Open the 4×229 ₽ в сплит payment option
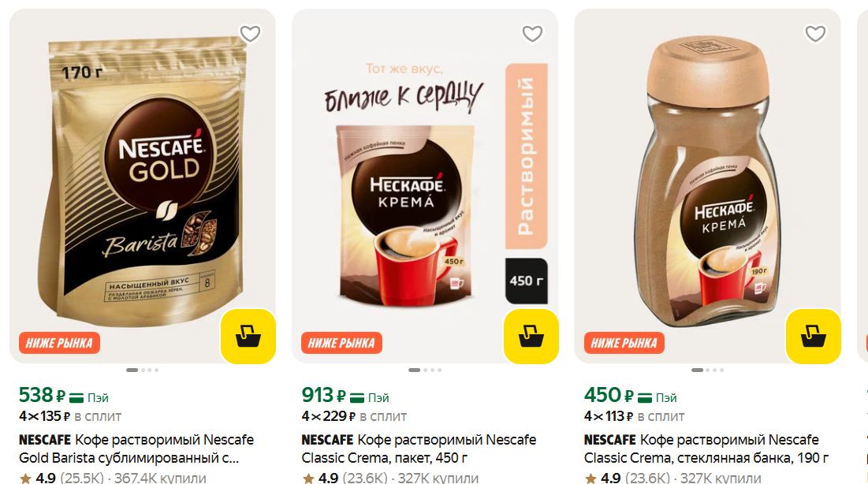The width and height of the screenshot is (868, 484). point(354,416)
